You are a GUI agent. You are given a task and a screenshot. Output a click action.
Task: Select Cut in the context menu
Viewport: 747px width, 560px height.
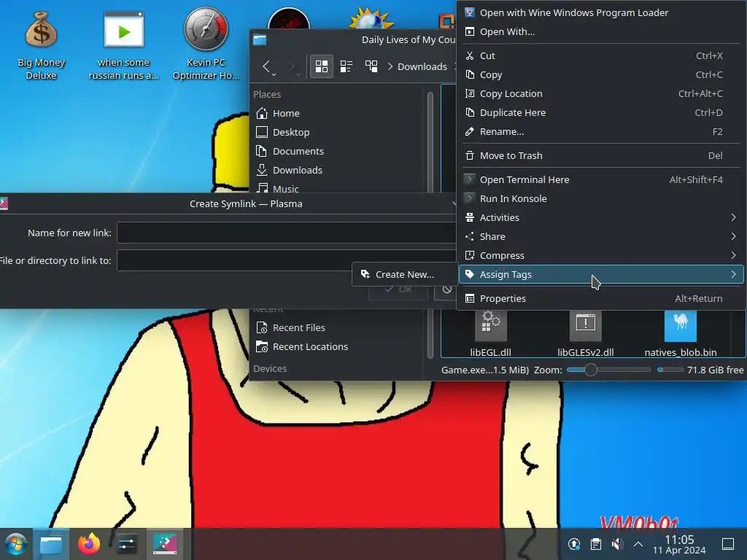tap(601, 55)
